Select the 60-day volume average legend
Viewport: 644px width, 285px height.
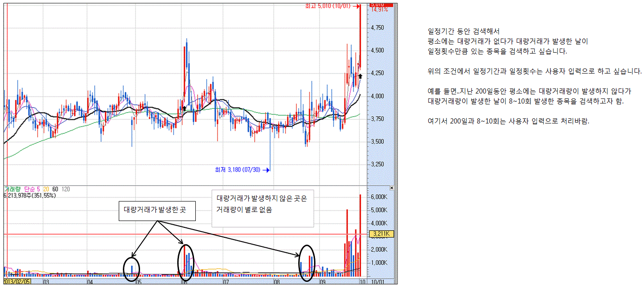(x=55, y=188)
